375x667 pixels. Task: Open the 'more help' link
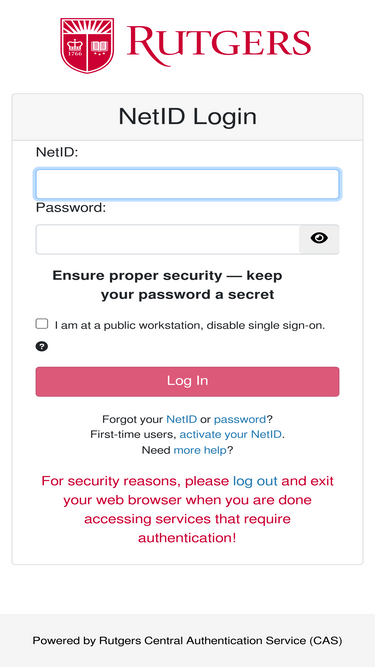coord(200,450)
